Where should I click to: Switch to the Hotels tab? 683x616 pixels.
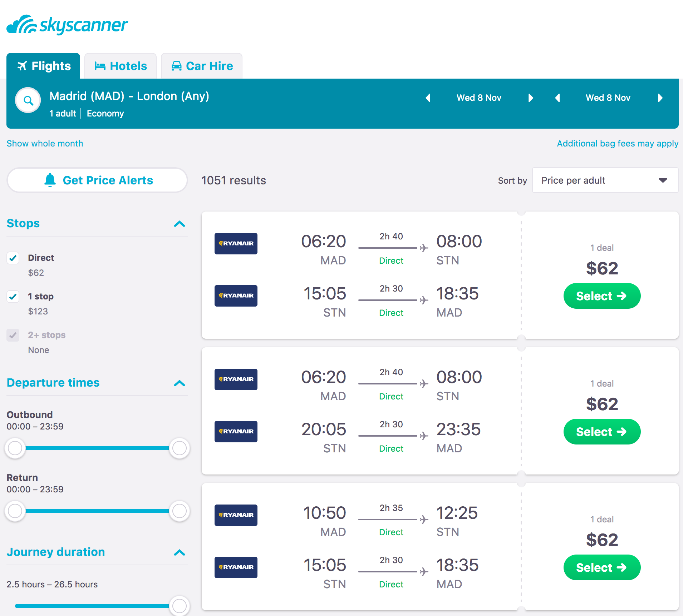point(121,66)
